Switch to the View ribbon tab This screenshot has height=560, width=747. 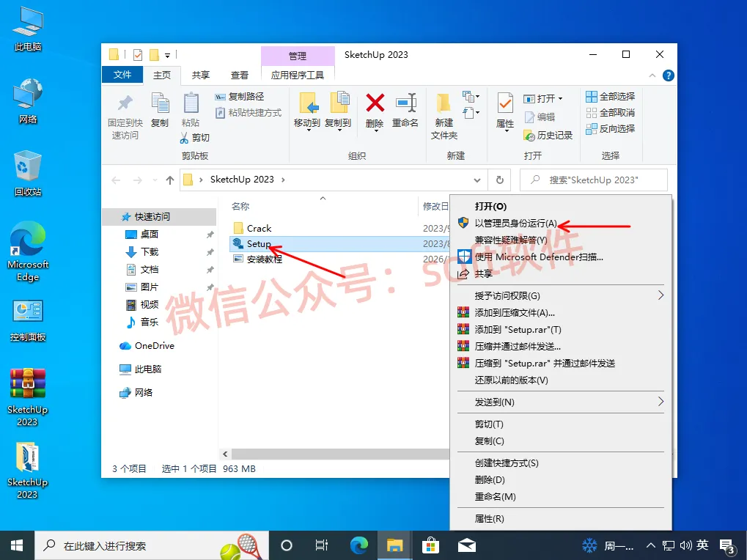(x=240, y=75)
